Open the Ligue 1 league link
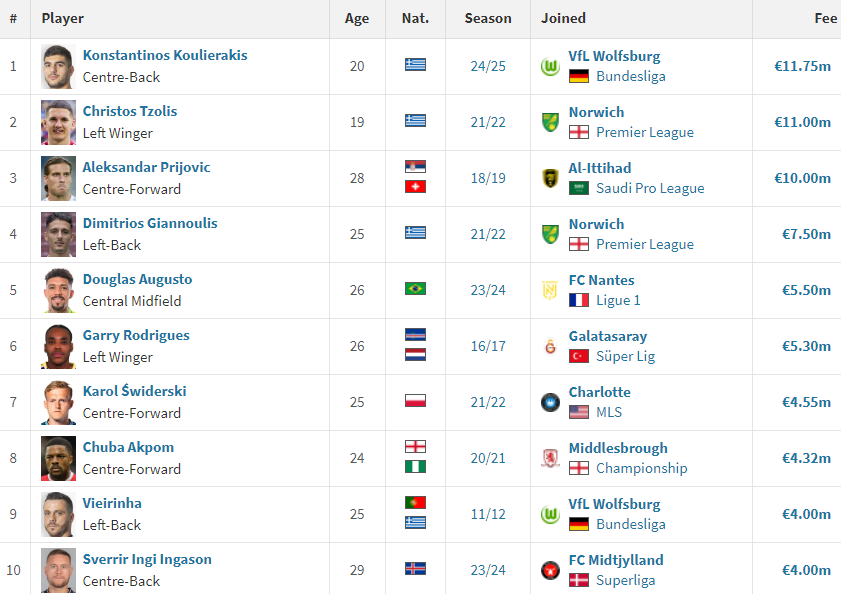 (x=618, y=300)
